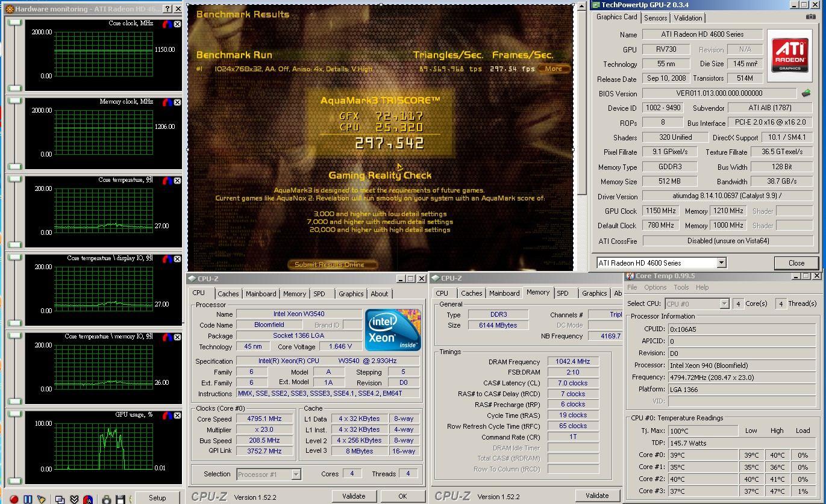Capture graphs with the camera toolbar icon
Viewport: 826px width, 504px height.
coord(107,499)
